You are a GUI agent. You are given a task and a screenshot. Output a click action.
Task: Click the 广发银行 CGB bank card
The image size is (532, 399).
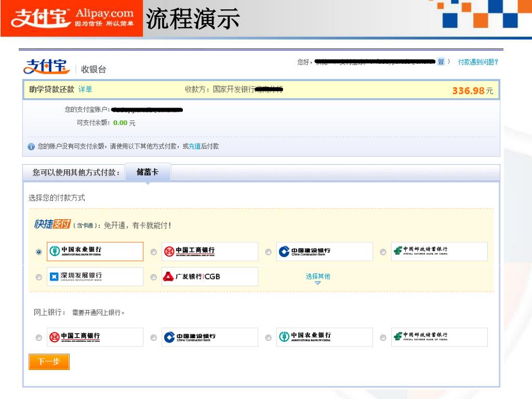tap(210, 276)
